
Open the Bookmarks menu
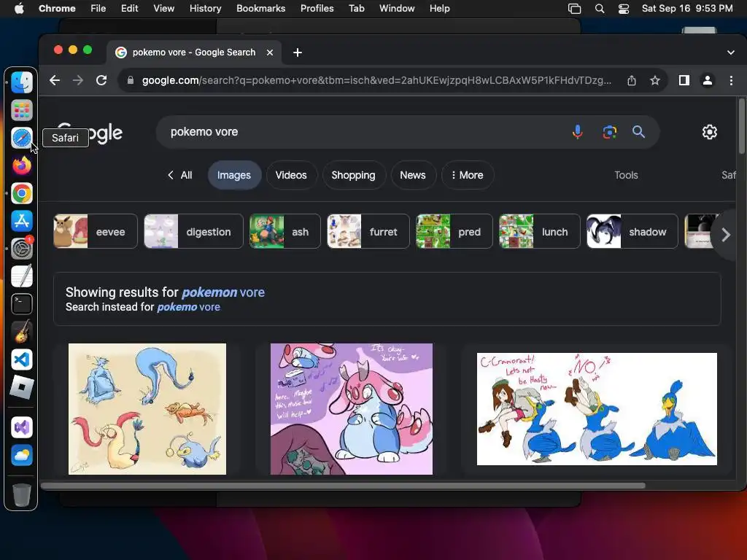click(260, 9)
